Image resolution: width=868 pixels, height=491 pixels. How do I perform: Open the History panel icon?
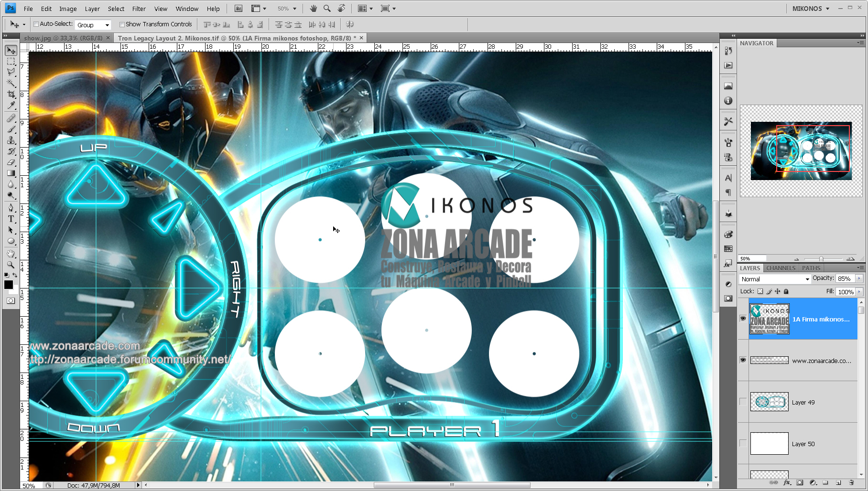(728, 51)
